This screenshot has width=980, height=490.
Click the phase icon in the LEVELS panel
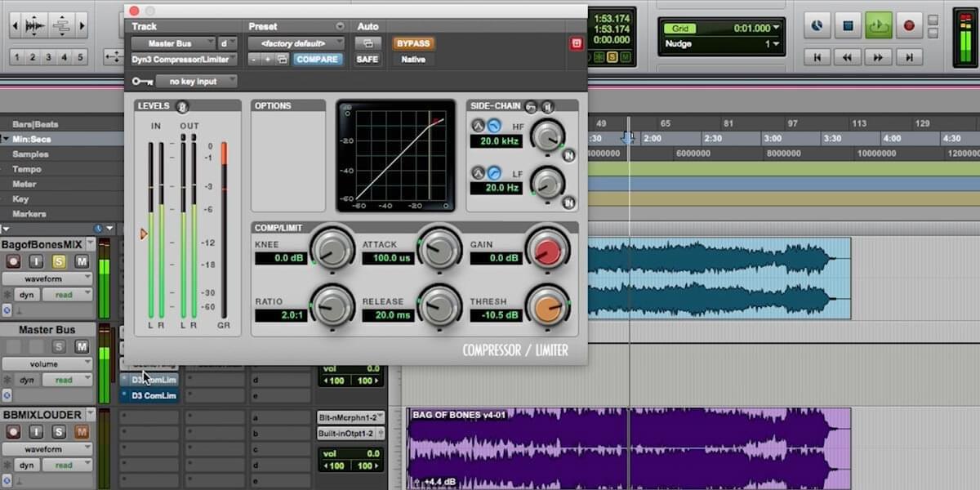point(182,106)
